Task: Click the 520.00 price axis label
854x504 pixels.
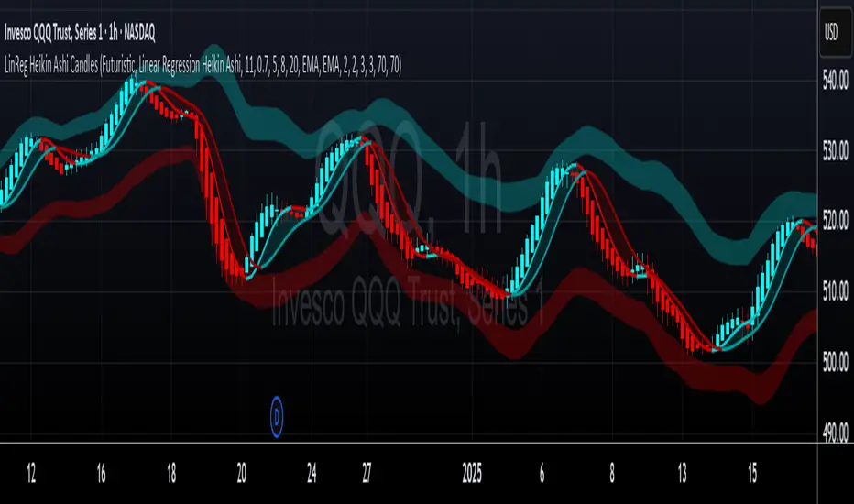Action: [x=835, y=220]
